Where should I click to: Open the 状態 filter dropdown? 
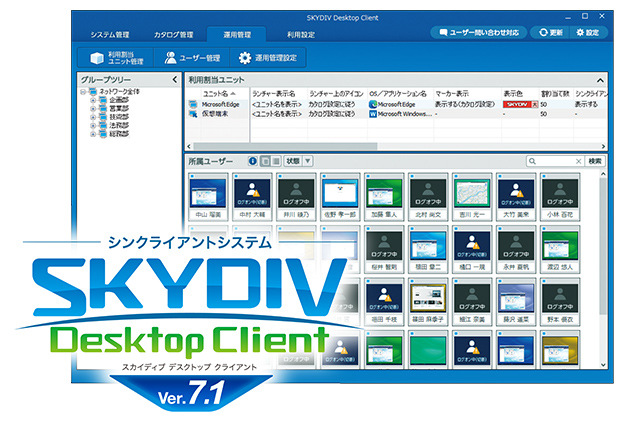click(x=308, y=161)
